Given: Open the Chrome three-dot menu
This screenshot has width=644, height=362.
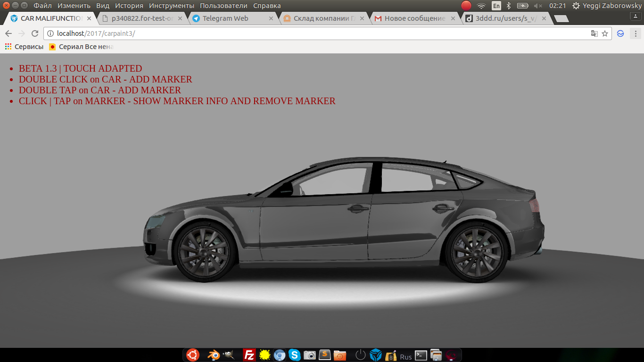Looking at the screenshot, I should click(636, 33).
